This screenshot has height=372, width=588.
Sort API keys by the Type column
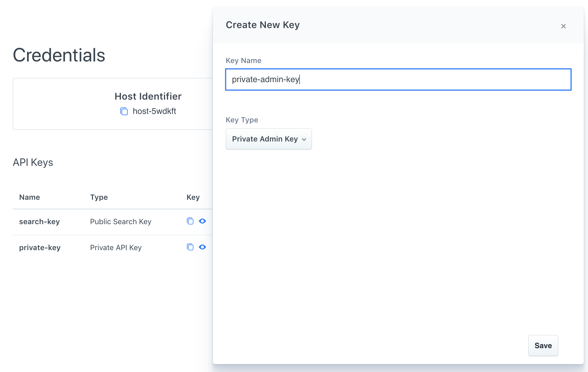point(99,197)
